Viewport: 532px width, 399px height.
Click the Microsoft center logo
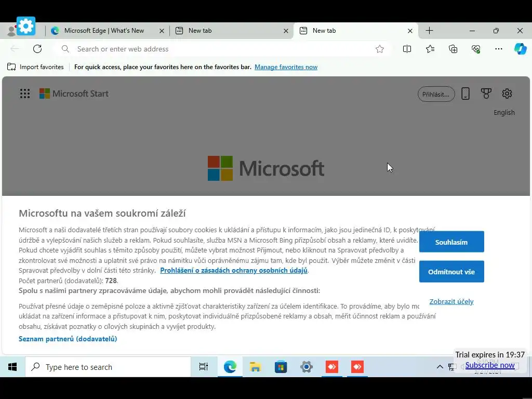[266, 168]
